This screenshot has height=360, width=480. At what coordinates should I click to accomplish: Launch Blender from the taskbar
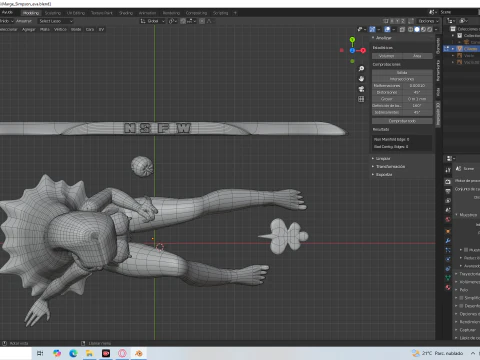click(x=139, y=353)
